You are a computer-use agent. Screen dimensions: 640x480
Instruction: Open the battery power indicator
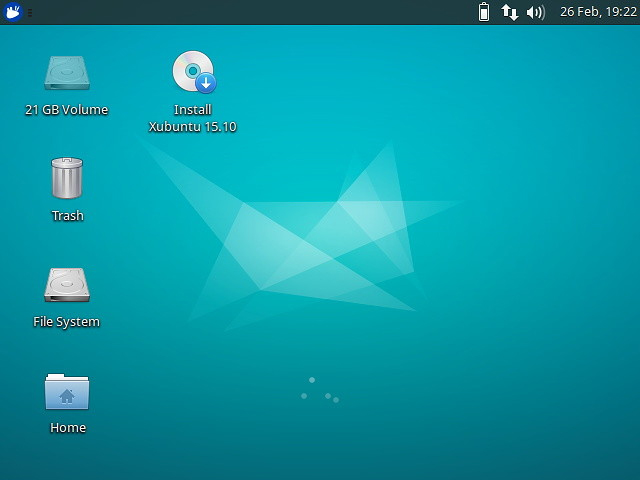point(484,12)
